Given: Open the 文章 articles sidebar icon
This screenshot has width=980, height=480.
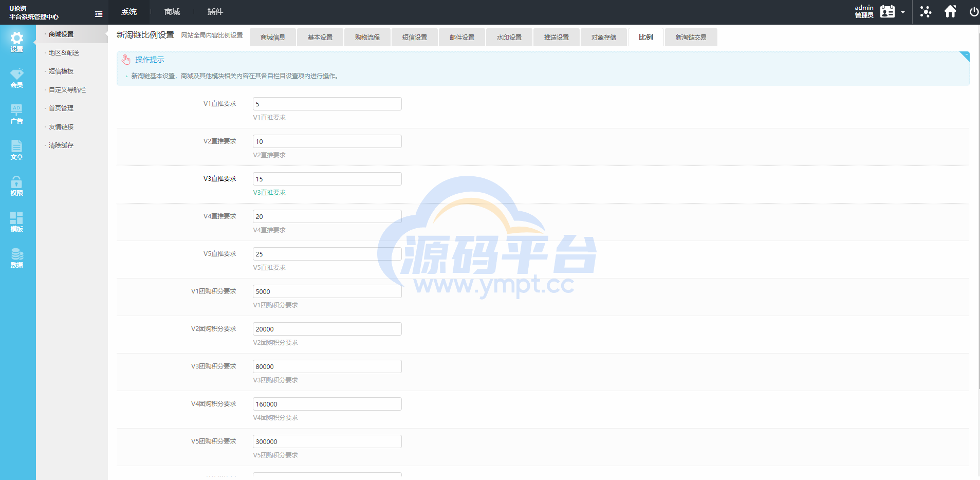Looking at the screenshot, I should pos(17,150).
